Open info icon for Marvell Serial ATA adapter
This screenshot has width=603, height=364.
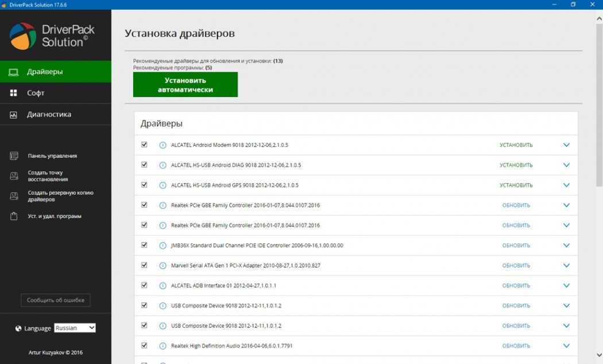[x=163, y=266]
